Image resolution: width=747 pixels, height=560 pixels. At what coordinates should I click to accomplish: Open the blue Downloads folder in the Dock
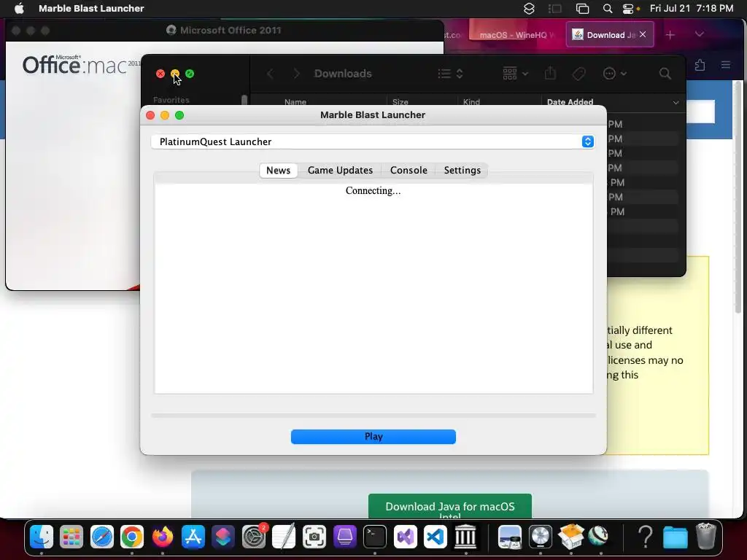675,538
